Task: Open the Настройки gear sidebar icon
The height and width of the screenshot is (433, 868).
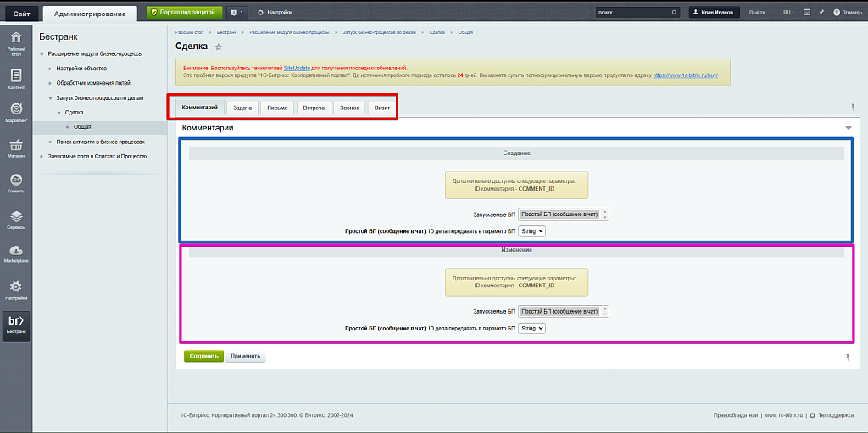Action: click(x=15, y=289)
